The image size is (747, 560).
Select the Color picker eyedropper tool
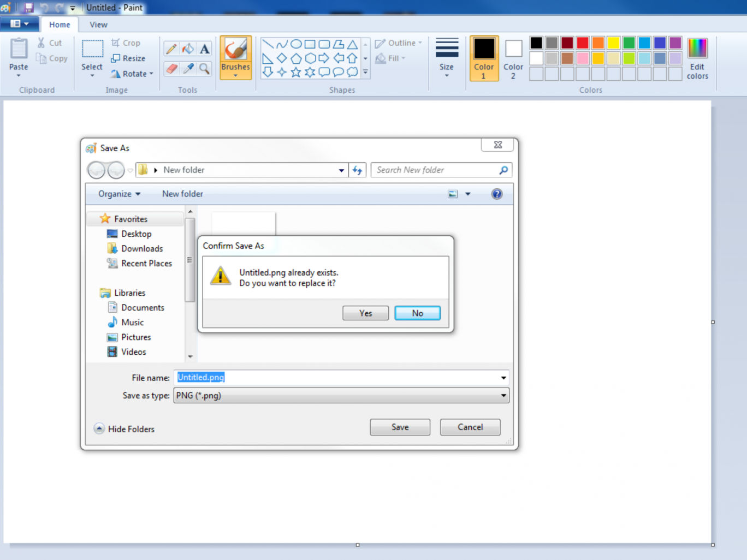[188, 69]
